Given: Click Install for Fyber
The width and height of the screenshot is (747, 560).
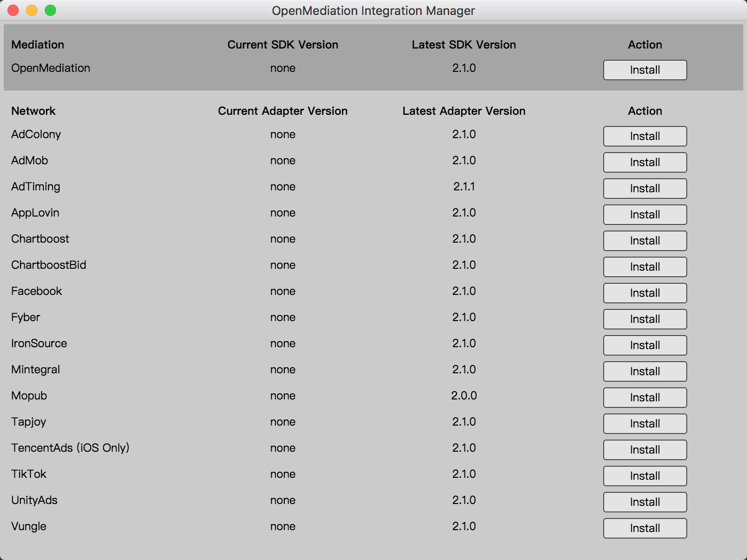Looking at the screenshot, I should click(645, 319).
